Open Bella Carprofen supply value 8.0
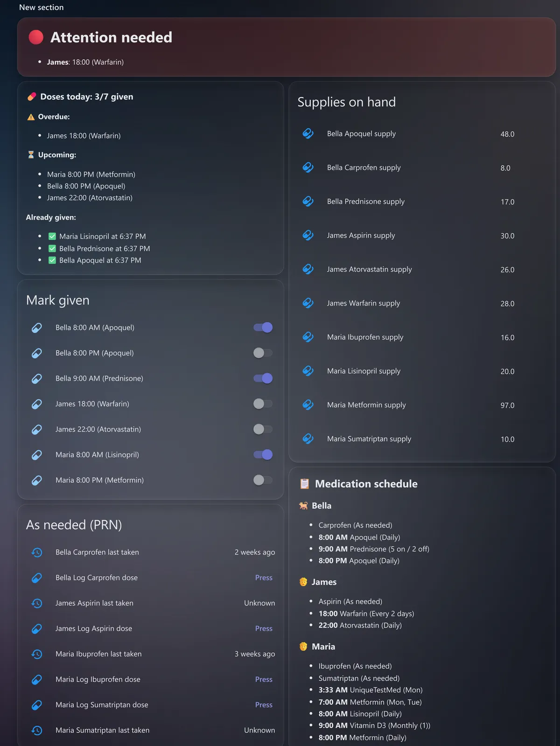This screenshot has height=746, width=560. tap(505, 168)
